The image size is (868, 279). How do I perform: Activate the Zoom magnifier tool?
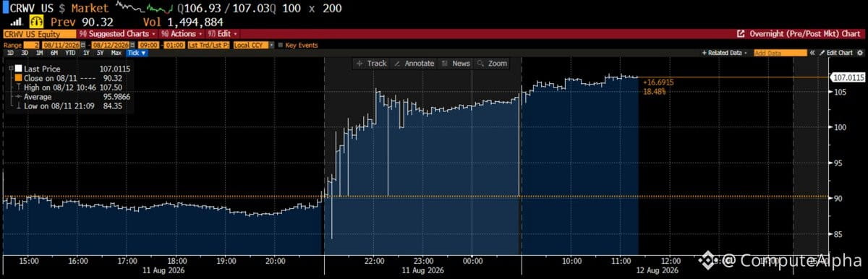(x=492, y=64)
